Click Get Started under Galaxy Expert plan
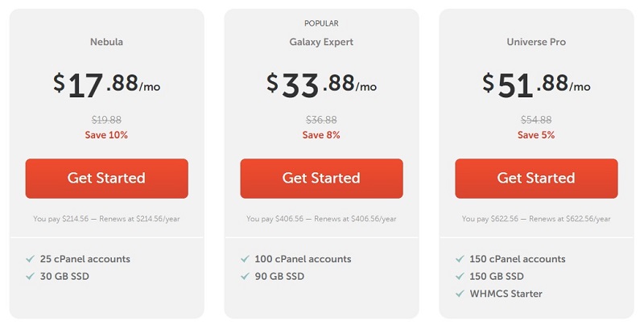This screenshot has height=325, width=644. point(321,178)
